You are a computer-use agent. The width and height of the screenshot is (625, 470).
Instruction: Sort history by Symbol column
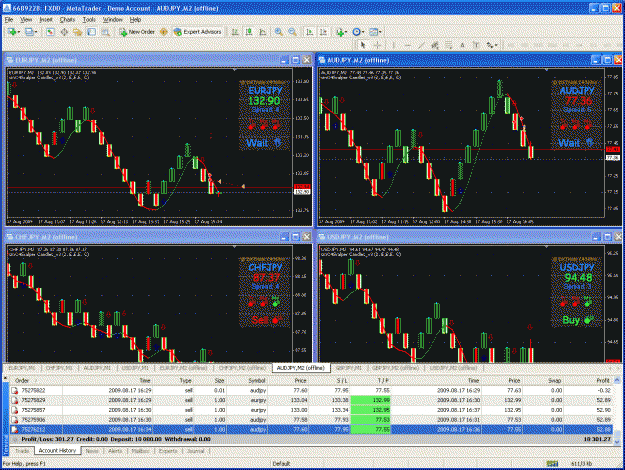pos(248,381)
